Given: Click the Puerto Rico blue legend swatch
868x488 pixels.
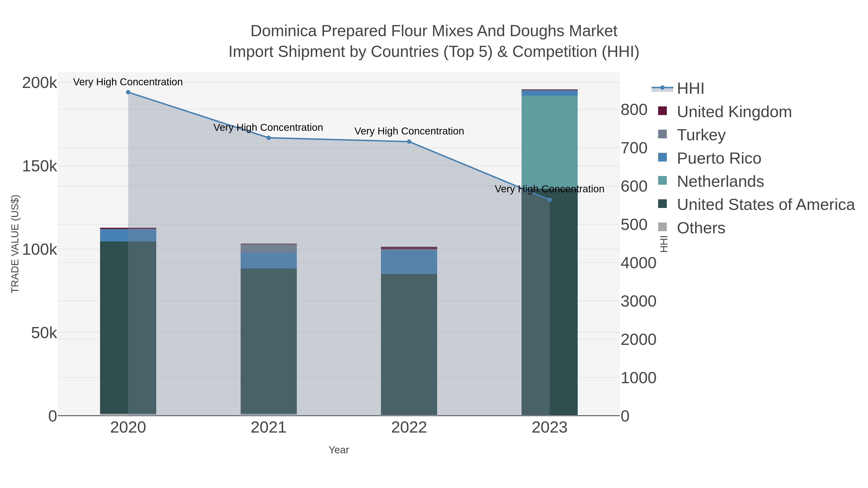Looking at the screenshot, I should point(663,157).
